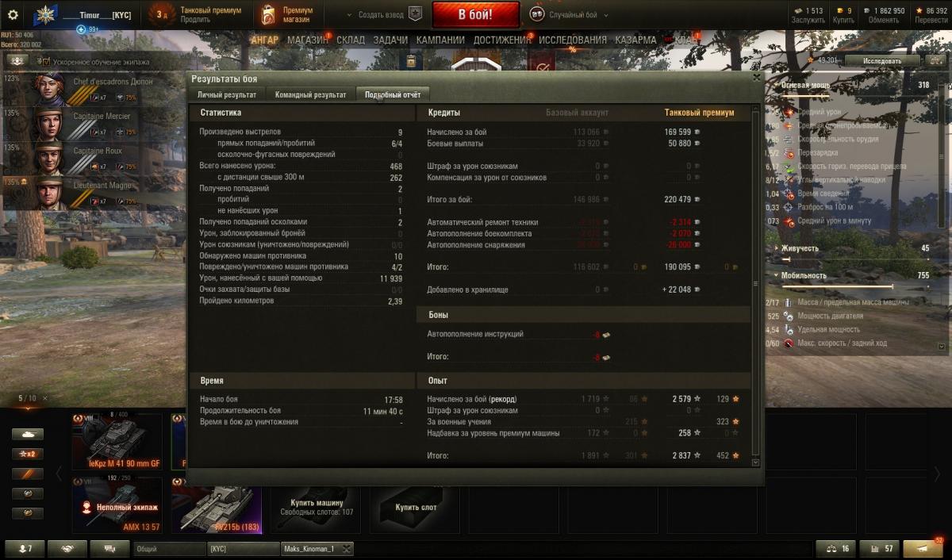Image resolution: width=952 pixels, height=560 pixels.
Task: Open the notifications center button
Action: (924, 548)
